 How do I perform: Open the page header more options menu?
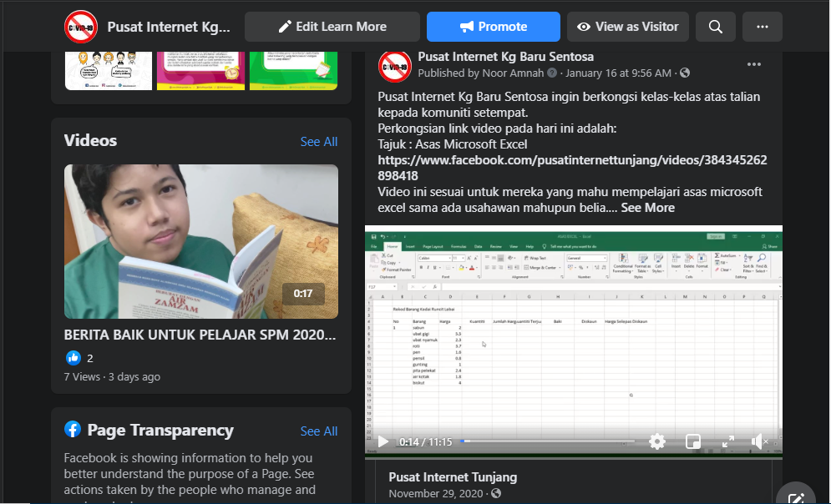point(762,27)
